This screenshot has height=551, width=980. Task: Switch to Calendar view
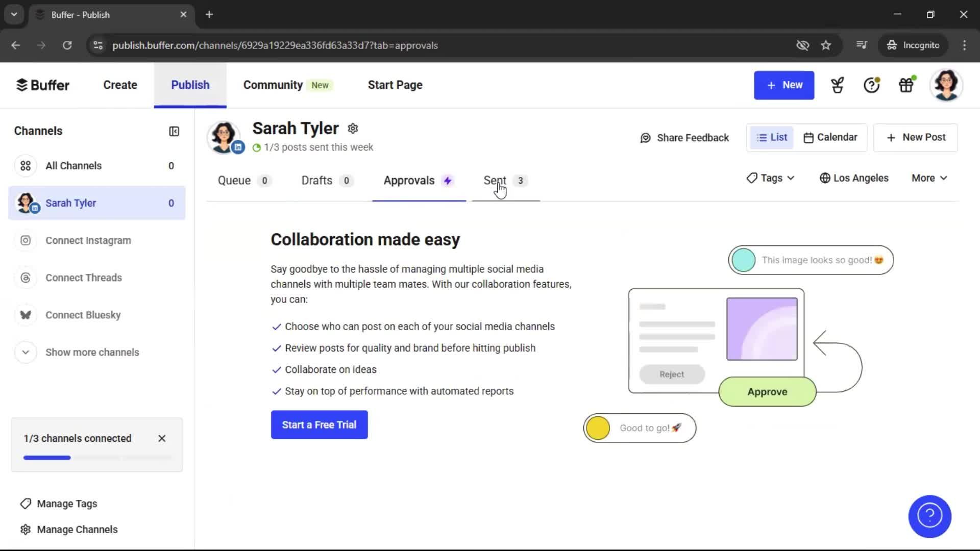pyautogui.click(x=830, y=137)
